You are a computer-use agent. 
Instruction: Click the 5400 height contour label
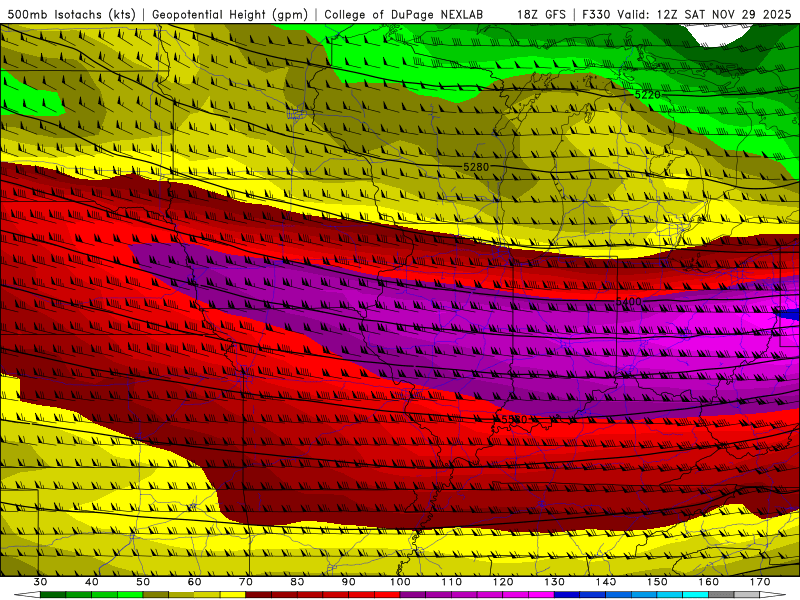point(629,302)
